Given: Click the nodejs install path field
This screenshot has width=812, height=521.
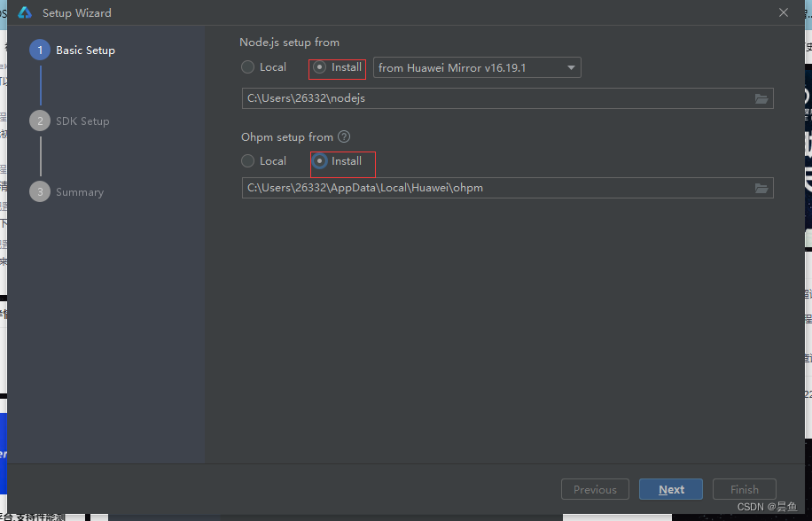Looking at the screenshot, I should [507, 98].
